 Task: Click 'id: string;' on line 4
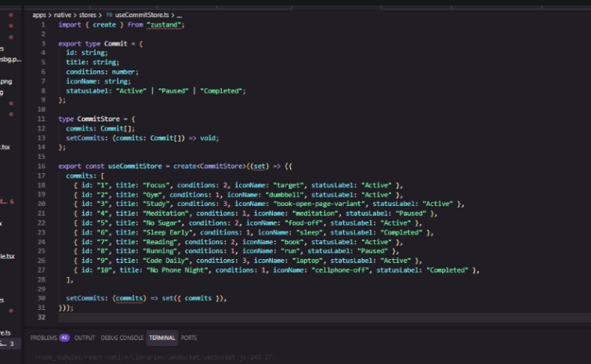click(x=87, y=52)
